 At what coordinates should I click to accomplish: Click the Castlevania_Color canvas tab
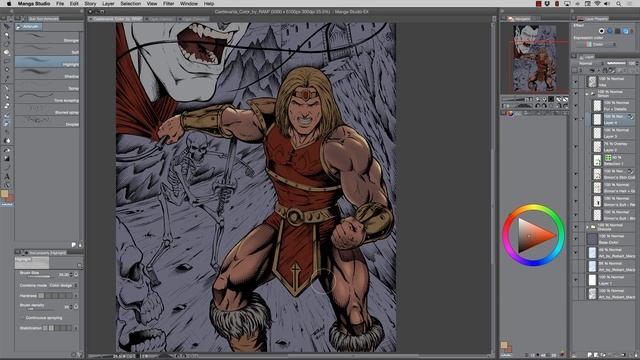coord(116,19)
